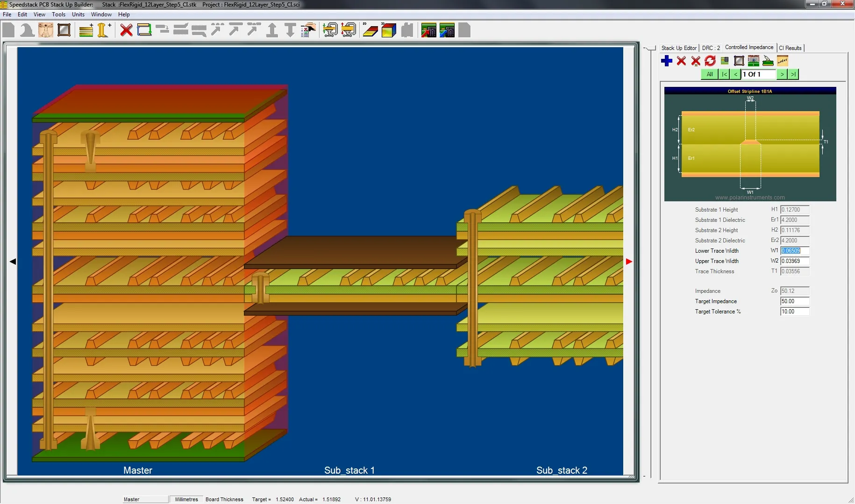Click the Millimetres units selector in status bar
Image resolution: width=855 pixels, height=504 pixels.
point(185,499)
